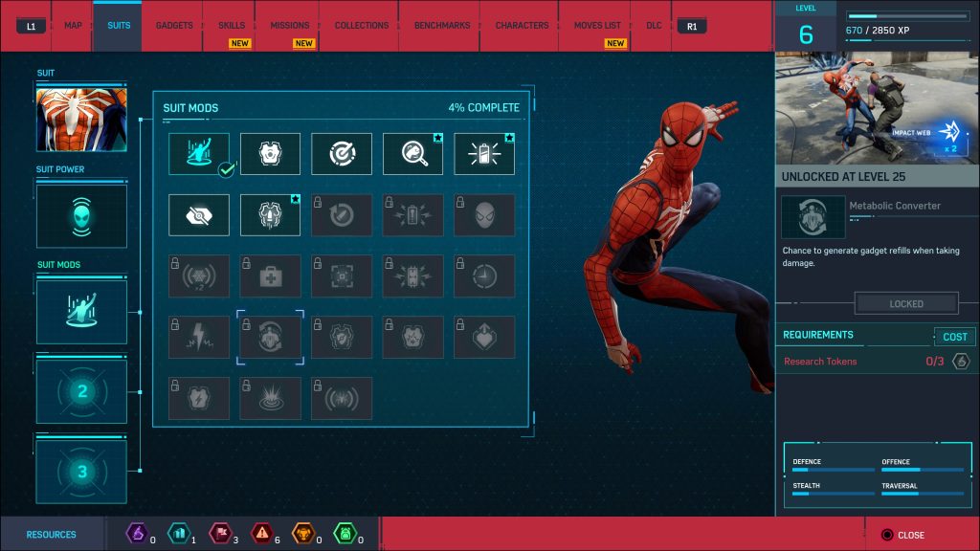Select the locked clock suit mod
This screenshot has width=980, height=551.
[x=485, y=275]
